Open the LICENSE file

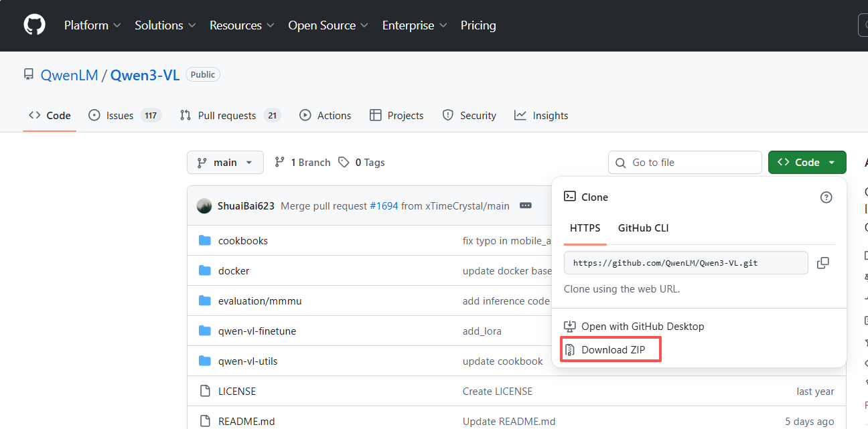(x=237, y=392)
